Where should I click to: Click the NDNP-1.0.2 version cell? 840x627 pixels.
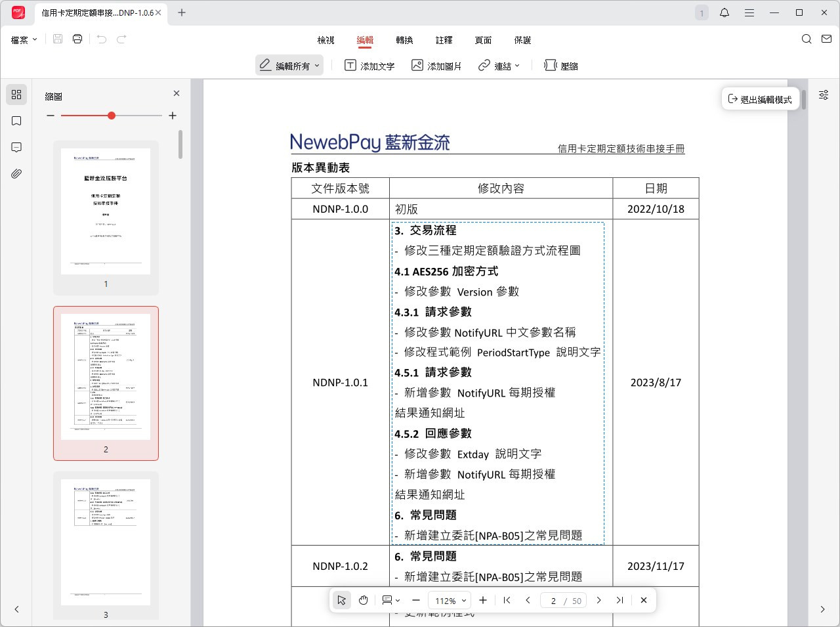coord(341,566)
